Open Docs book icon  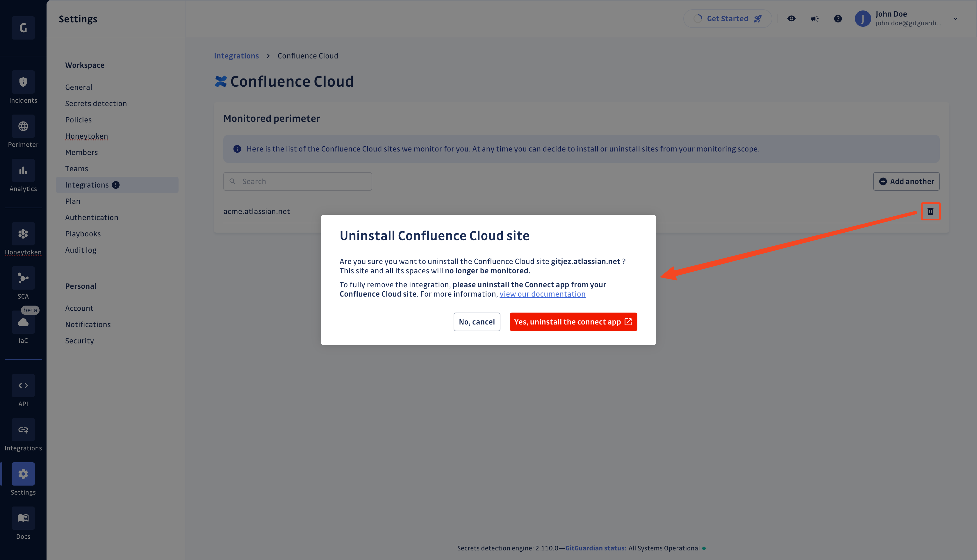click(23, 518)
